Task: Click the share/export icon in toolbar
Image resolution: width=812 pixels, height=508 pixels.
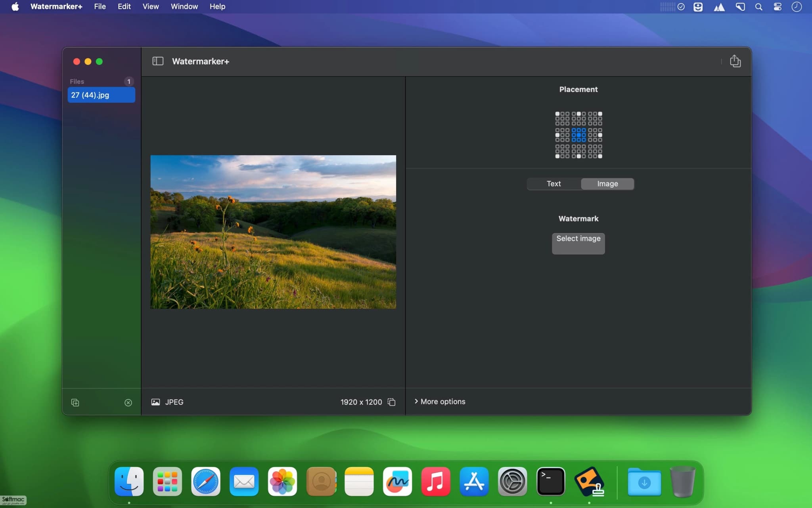Action: coord(735,61)
